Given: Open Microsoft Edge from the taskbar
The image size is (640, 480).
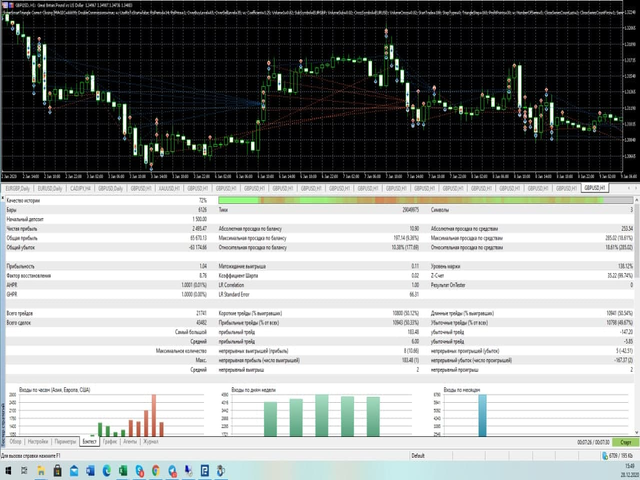Looking at the screenshot, I should tap(107, 471).
